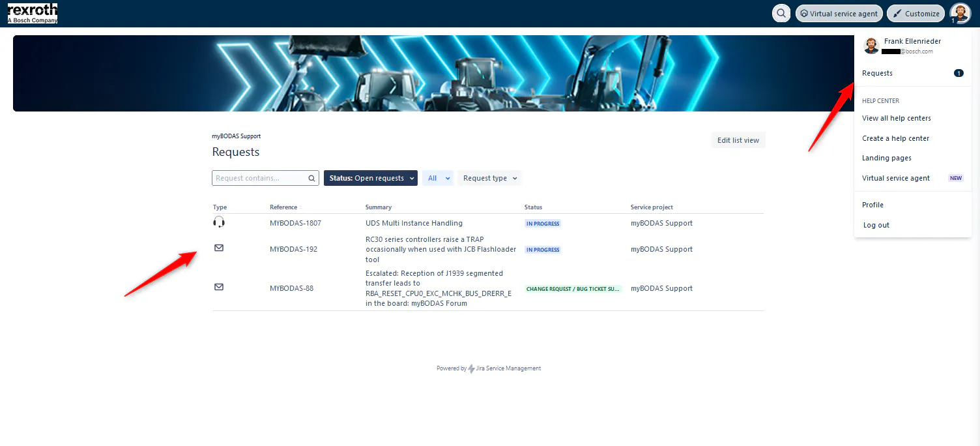Expand the Status: Open requests dropdown
Screen dimensions: 980x446
(370, 178)
